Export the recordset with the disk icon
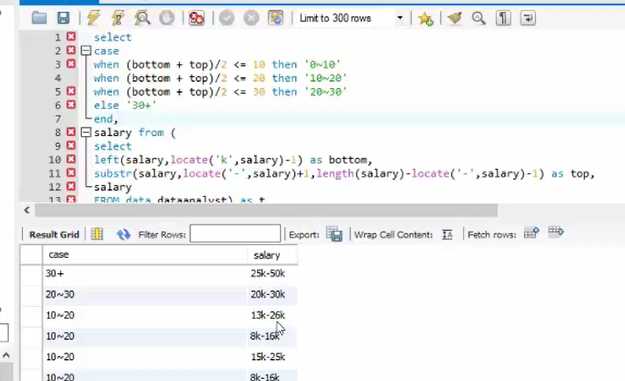This screenshot has width=625, height=381. click(x=334, y=234)
